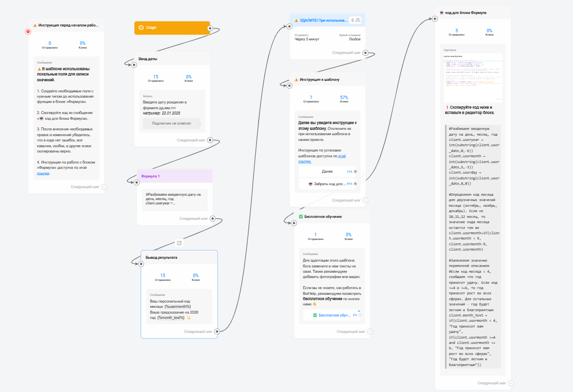Click the input connector of код для блока Формула
Image resolution: width=573 pixels, height=392 pixels.
(x=434, y=18)
